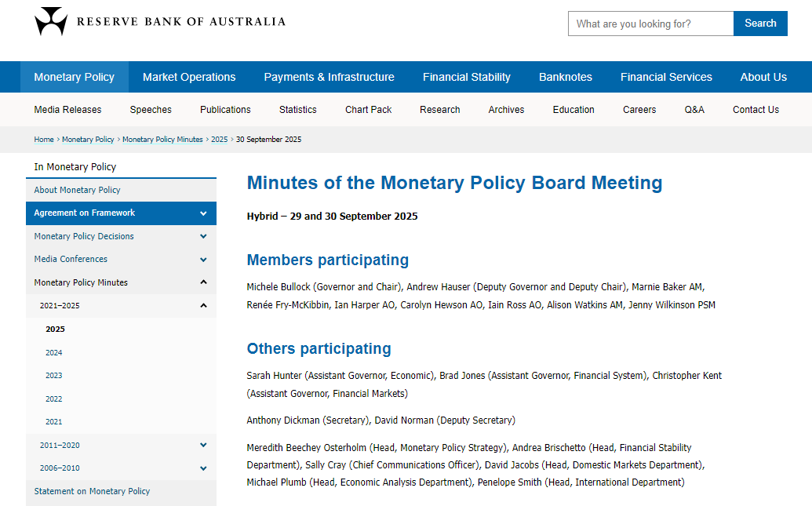Click the Reserve Bank of Australia logo
Image resolution: width=812 pixels, height=506 pixels.
coord(159,22)
